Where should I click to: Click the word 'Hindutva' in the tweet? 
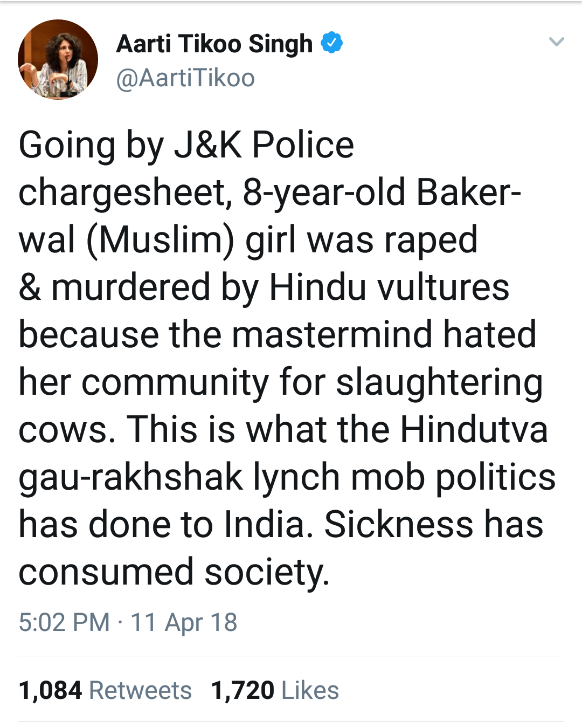pyautogui.click(x=474, y=429)
